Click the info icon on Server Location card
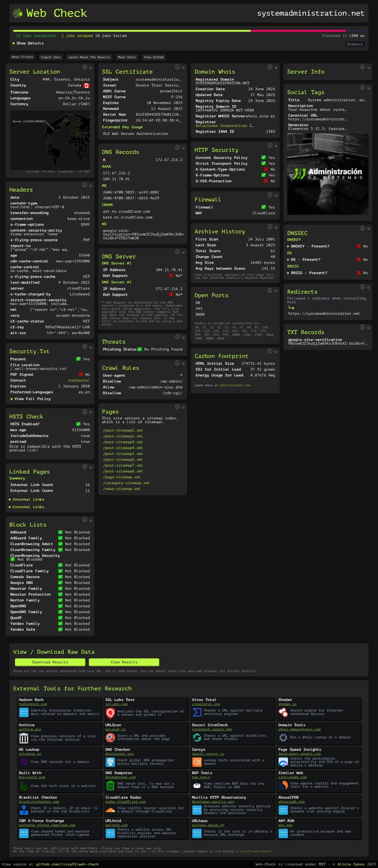The height and width of the screenshot is (868, 378). pyautogui.click(x=84, y=67)
